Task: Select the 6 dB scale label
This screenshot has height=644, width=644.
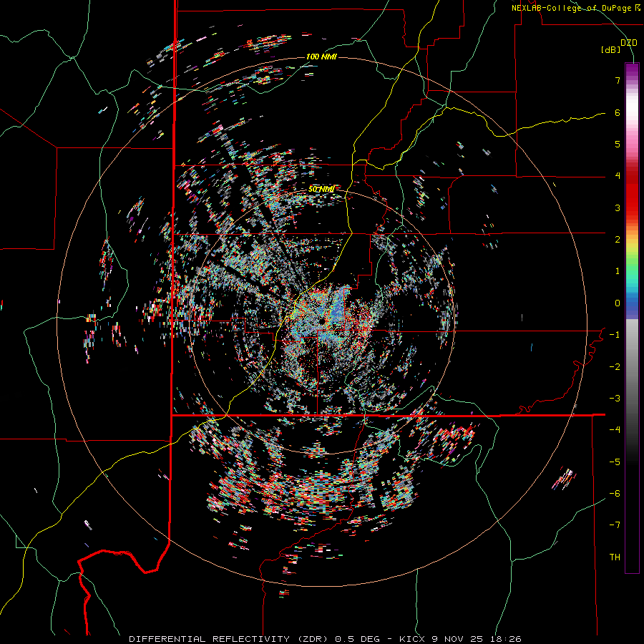Action: point(618,112)
